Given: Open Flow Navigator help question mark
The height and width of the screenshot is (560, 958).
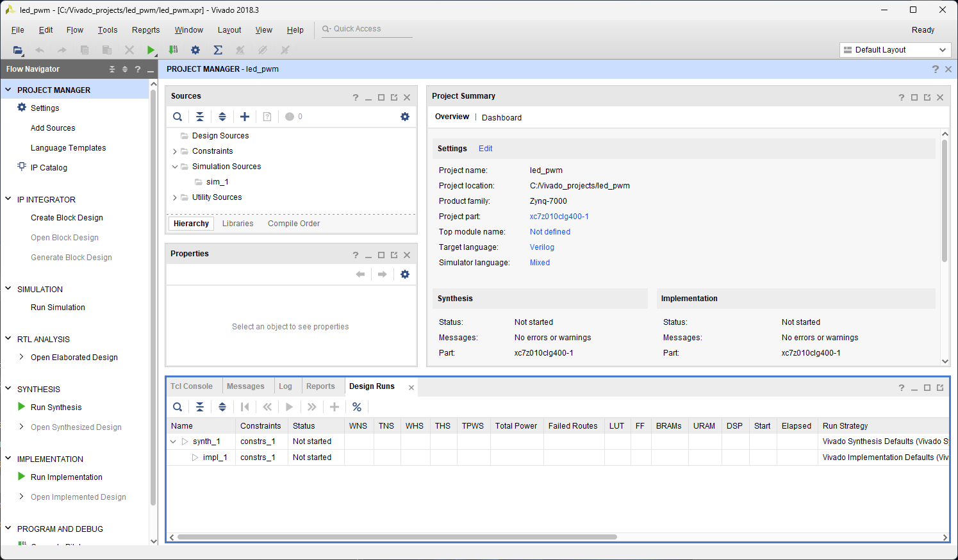Looking at the screenshot, I should [x=138, y=69].
